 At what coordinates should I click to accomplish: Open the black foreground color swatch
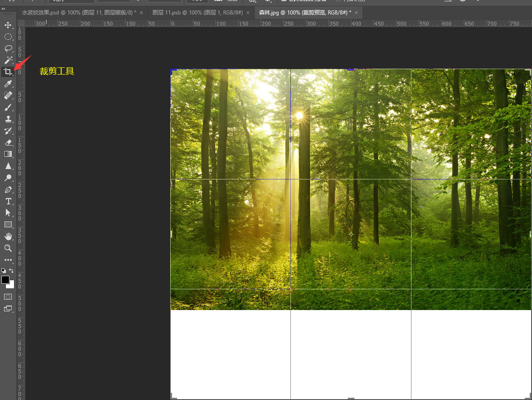point(5,280)
